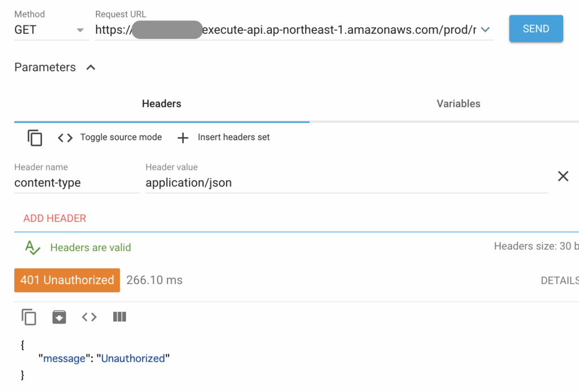Screen dimensions: 579x392
Task: Open response DETAILS
Action: (x=560, y=281)
